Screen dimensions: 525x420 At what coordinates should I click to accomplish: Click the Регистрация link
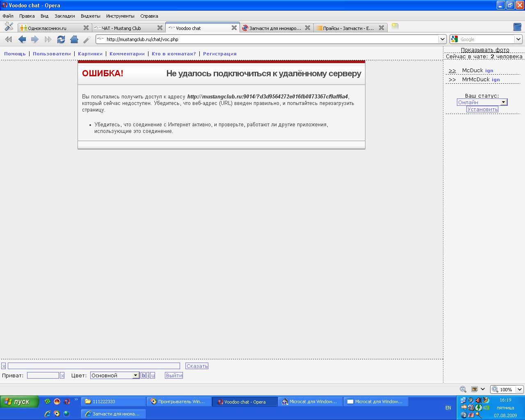219,54
